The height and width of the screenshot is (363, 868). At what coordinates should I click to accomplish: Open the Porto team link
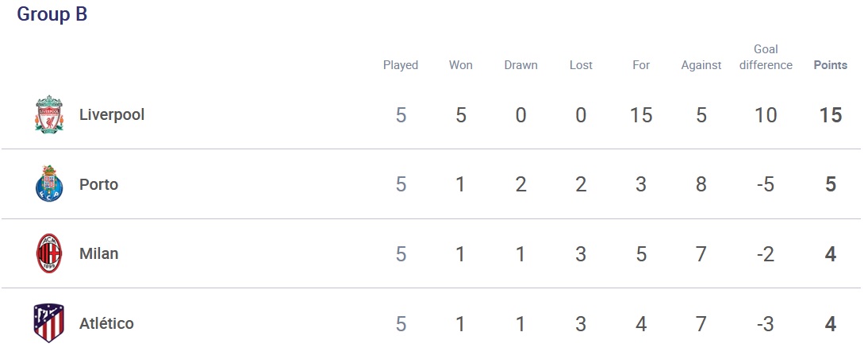tap(98, 184)
